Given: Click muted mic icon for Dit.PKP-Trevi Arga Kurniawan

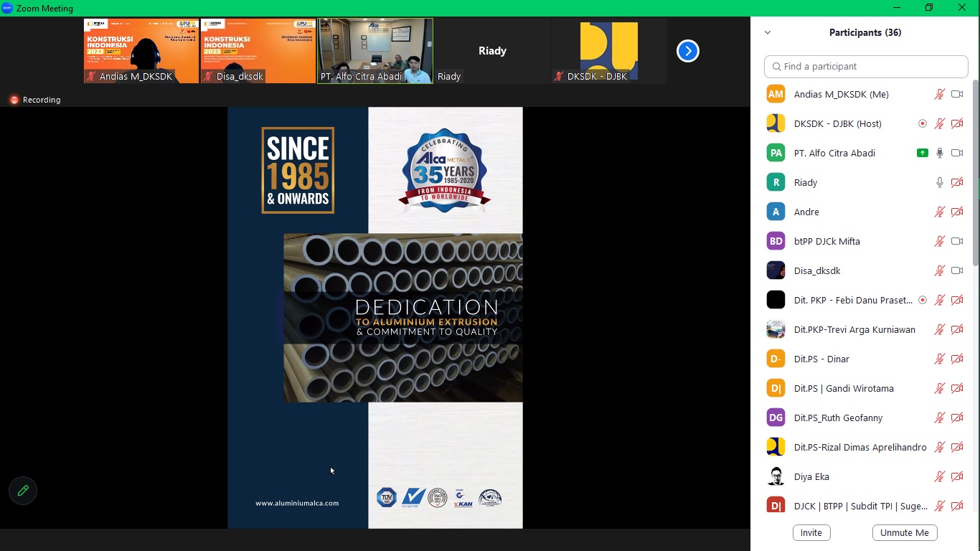Looking at the screenshot, I should pos(939,329).
